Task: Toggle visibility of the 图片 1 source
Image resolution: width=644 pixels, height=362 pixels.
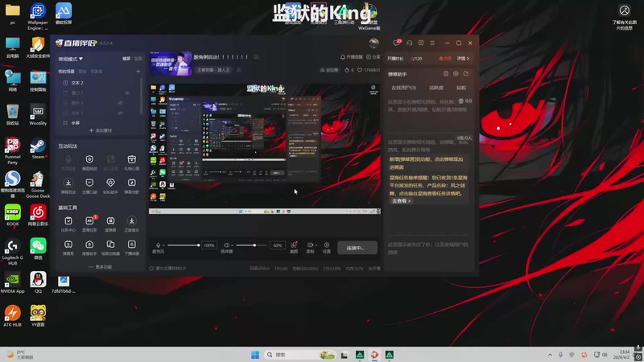Action: (120, 103)
